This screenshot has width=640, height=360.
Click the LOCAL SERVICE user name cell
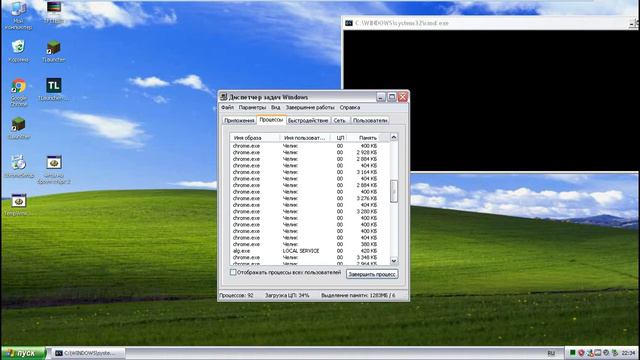(x=301, y=251)
